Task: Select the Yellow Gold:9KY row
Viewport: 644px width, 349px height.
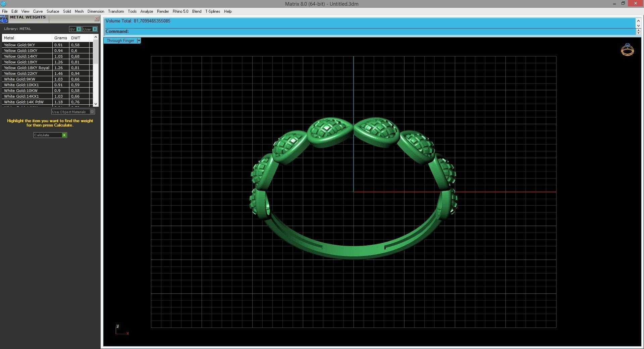Action: 47,45
